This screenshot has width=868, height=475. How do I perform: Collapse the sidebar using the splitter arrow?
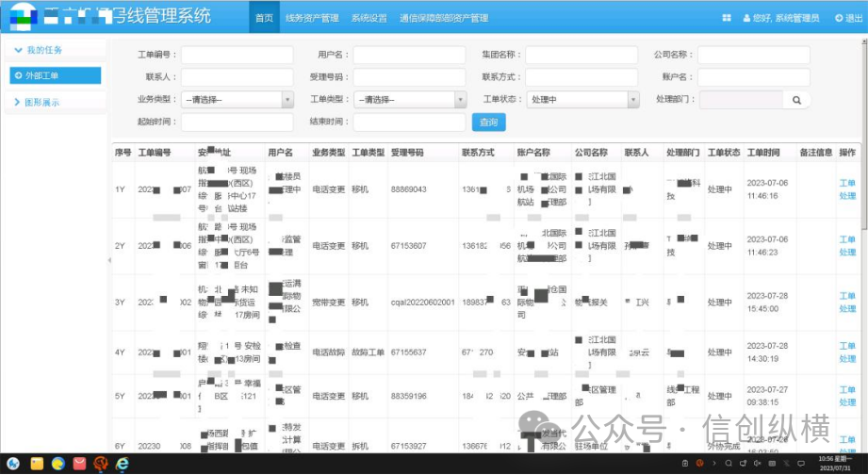click(x=109, y=260)
